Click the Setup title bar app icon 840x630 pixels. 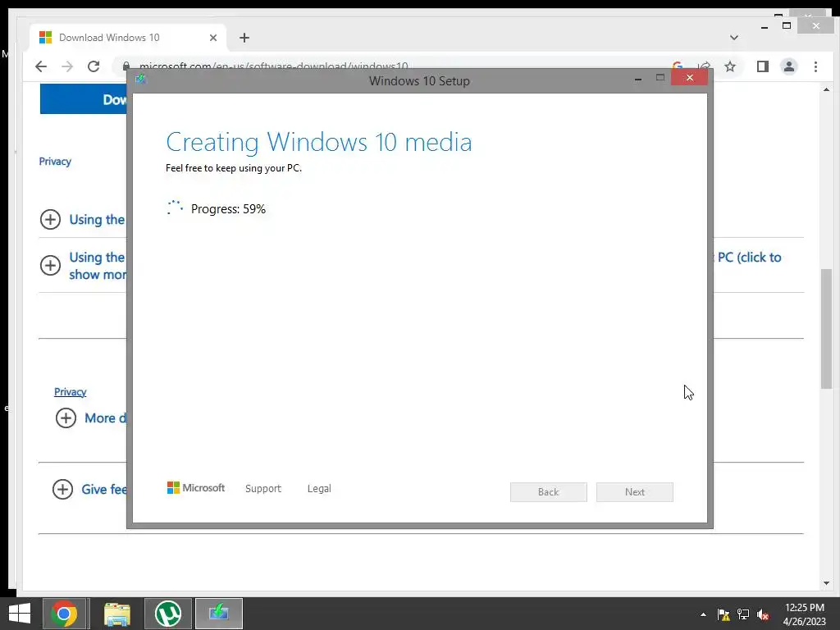coord(140,79)
